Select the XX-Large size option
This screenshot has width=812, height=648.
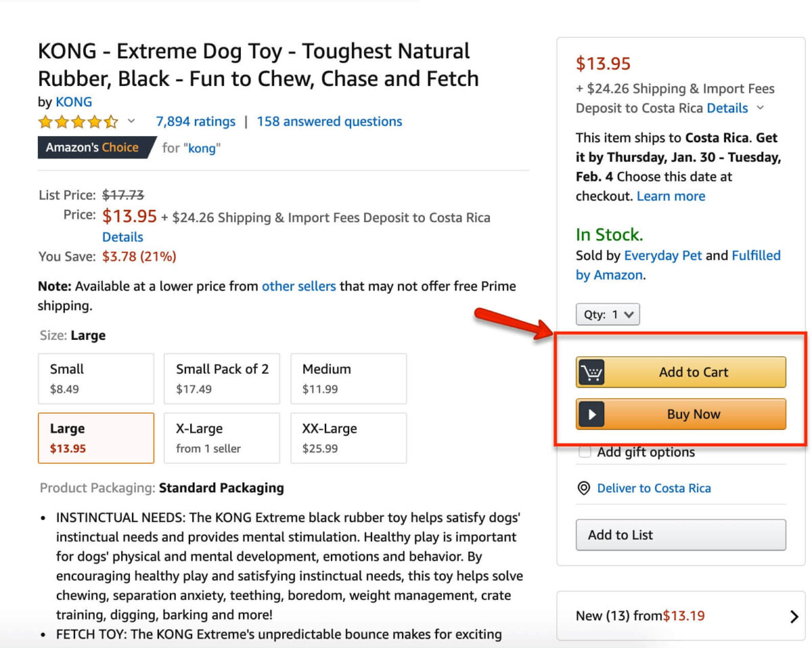click(348, 437)
